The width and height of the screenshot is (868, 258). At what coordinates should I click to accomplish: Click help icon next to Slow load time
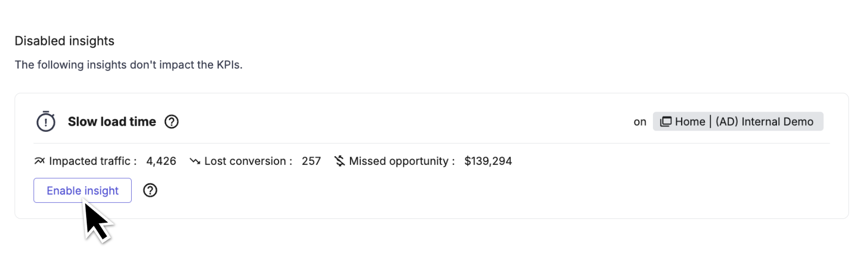point(172,121)
